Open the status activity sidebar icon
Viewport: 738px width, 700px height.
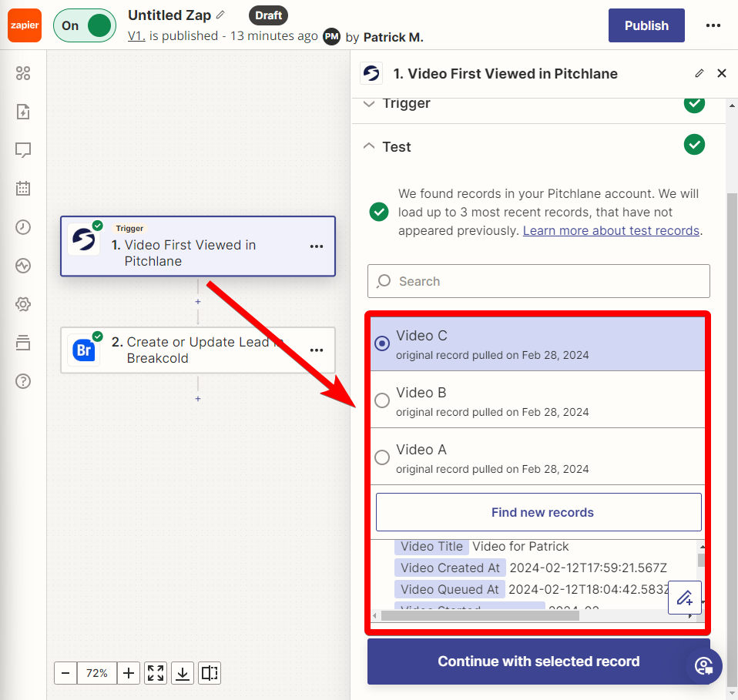point(23,266)
